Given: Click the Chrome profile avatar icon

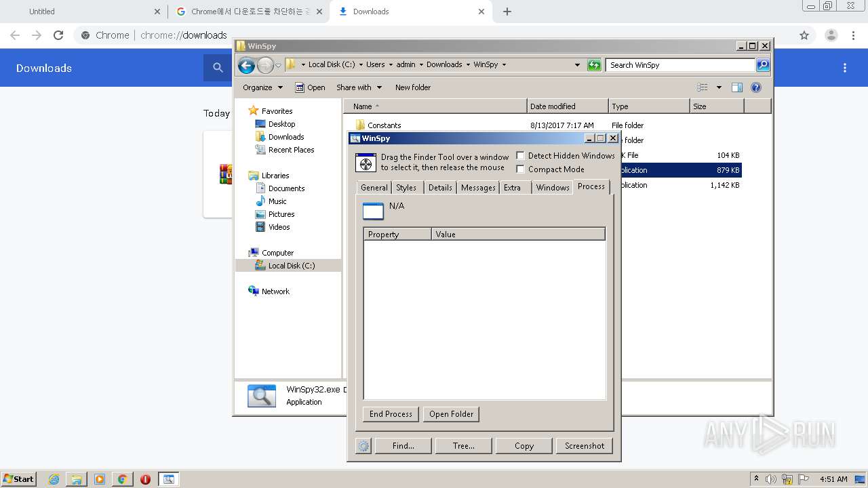Looking at the screenshot, I should 831,35.
